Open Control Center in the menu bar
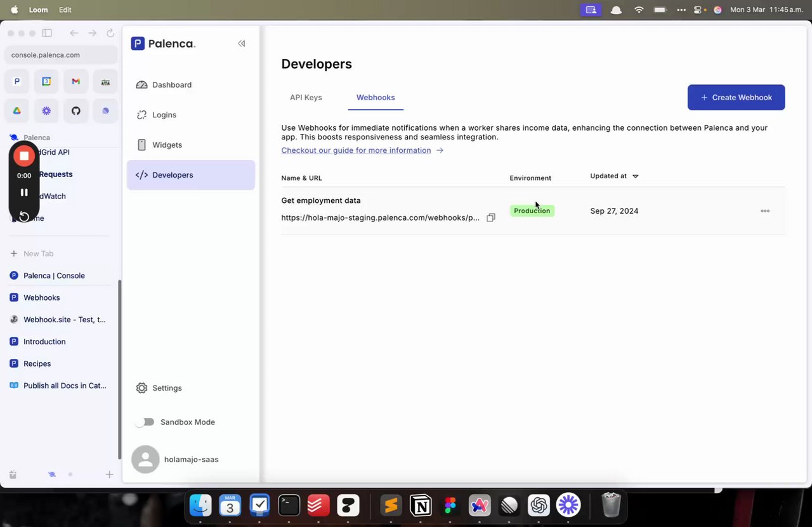 (699, 10)
